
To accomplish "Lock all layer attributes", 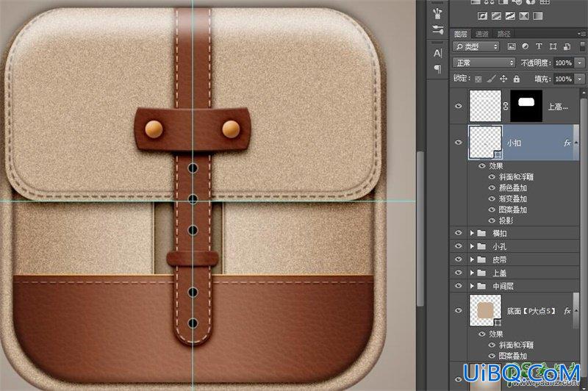I will [517, 79].
